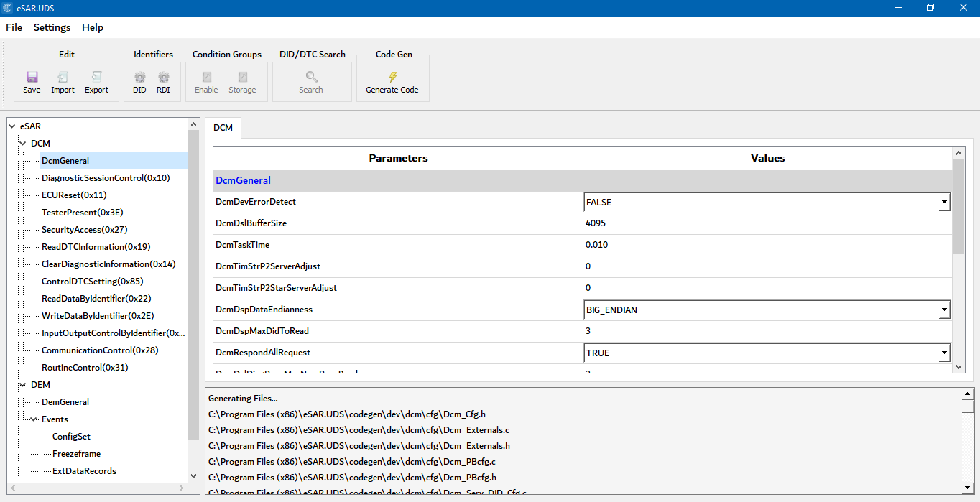Viewport: 980px width, 502px height.
Task: Click the Generate Code lightning icon
Action: [392, 78]
